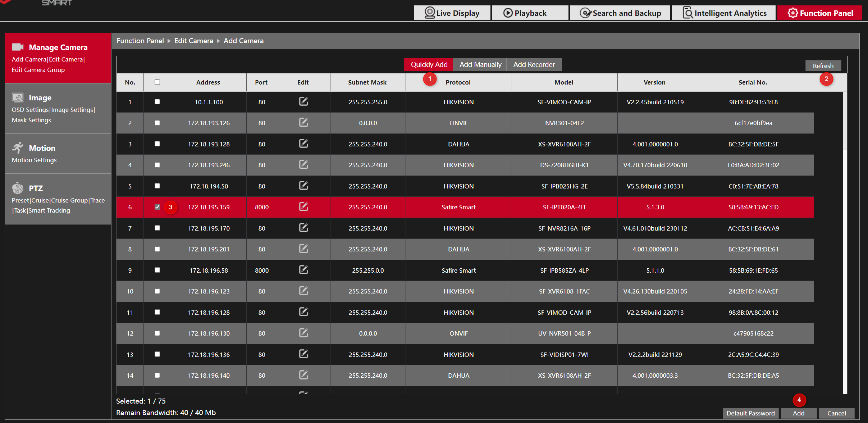Edit the device at 172.18.196.140

[303, 375]
